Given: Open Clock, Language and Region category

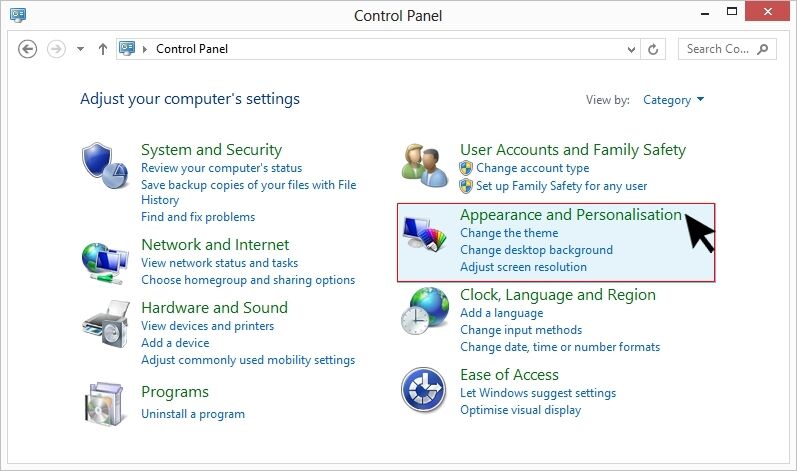Looking at the screenshot, I should click(558, 295).
